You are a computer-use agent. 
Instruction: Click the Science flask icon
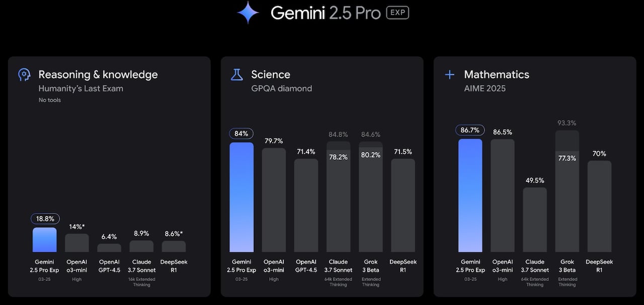point(236,75)
